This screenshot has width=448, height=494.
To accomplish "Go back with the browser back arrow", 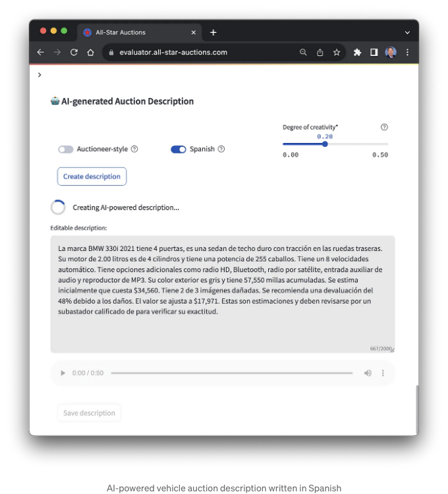I will [40, 52].
